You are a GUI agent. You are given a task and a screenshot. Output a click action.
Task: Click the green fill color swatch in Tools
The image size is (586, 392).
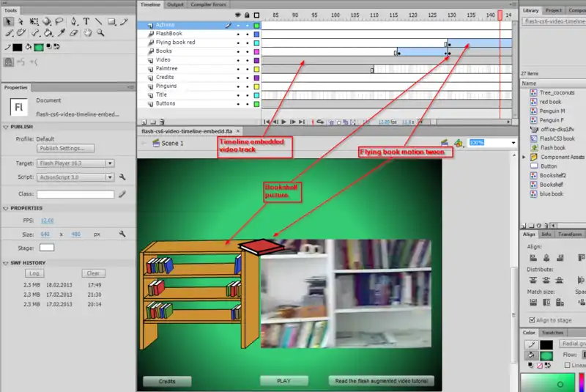[39, 47]
